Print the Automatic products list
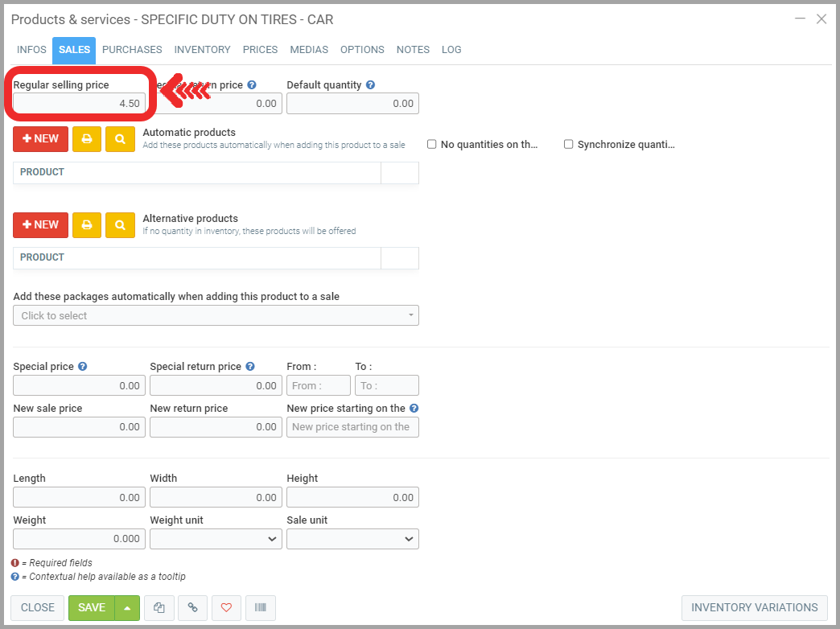 tap(87, 139)
